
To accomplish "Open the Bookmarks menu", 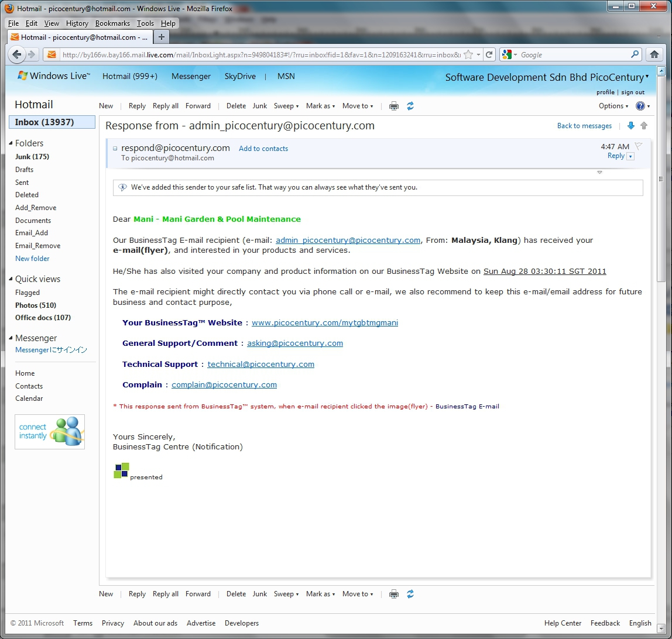I will pyautogui.click(x=112, y=23).
